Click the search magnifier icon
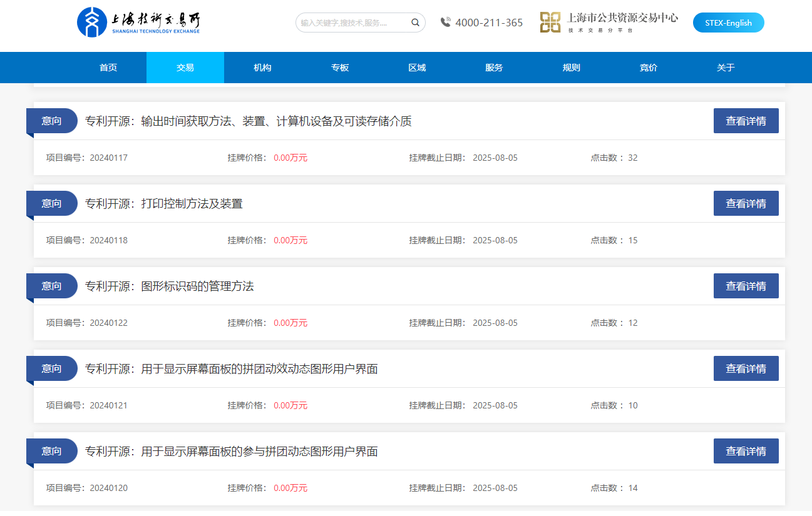Image resolution: width=812 pixels, height=516 pixels. 415,23
